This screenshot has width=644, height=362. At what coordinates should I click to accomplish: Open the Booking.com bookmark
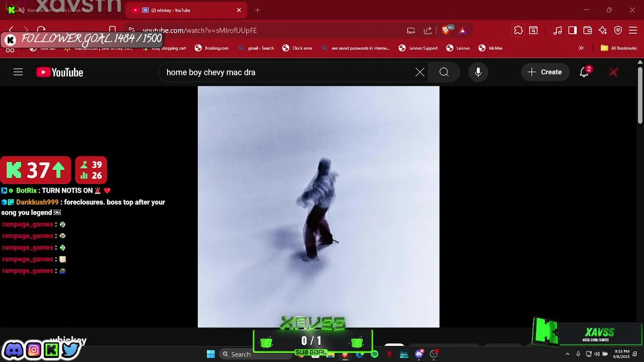212,48
